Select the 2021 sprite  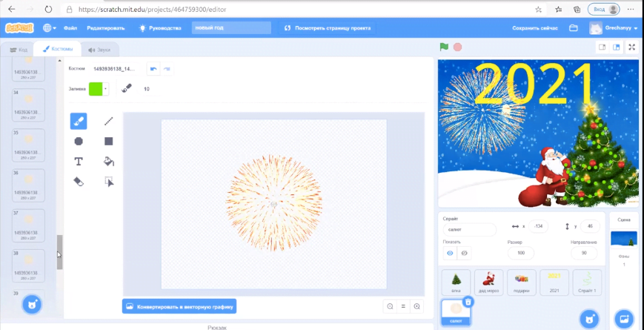554,283
